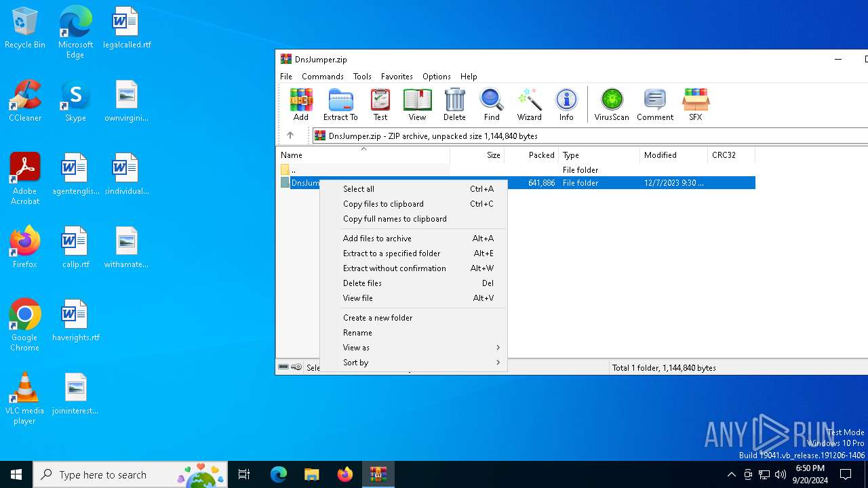Open the Wizard wand icon
The height and width of the screenshot is (488, 868).
[529, 104]
